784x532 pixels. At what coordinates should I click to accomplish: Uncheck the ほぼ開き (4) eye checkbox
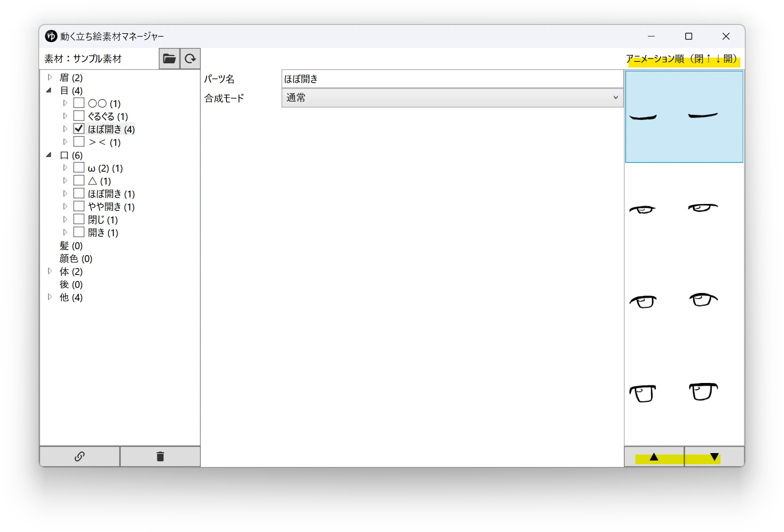[x=79, y=129]
